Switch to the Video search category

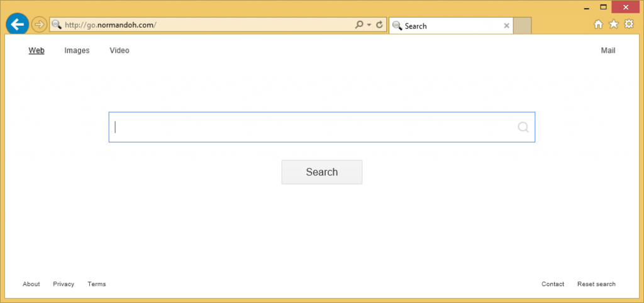(x=119, y=50)
